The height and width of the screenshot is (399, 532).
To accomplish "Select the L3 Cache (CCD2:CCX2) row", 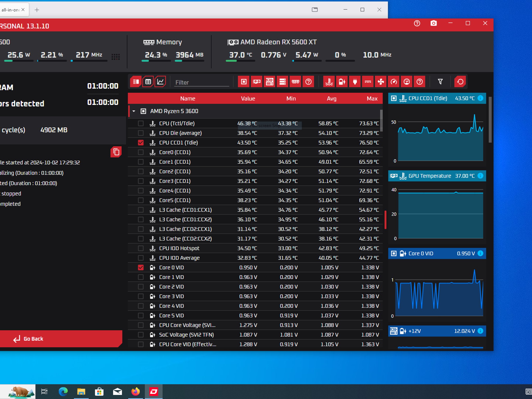I will (255, 239).
